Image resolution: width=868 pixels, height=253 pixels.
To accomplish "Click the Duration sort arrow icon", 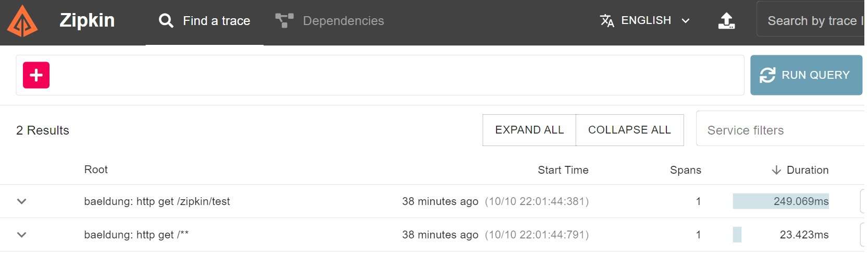I will 776,170.
